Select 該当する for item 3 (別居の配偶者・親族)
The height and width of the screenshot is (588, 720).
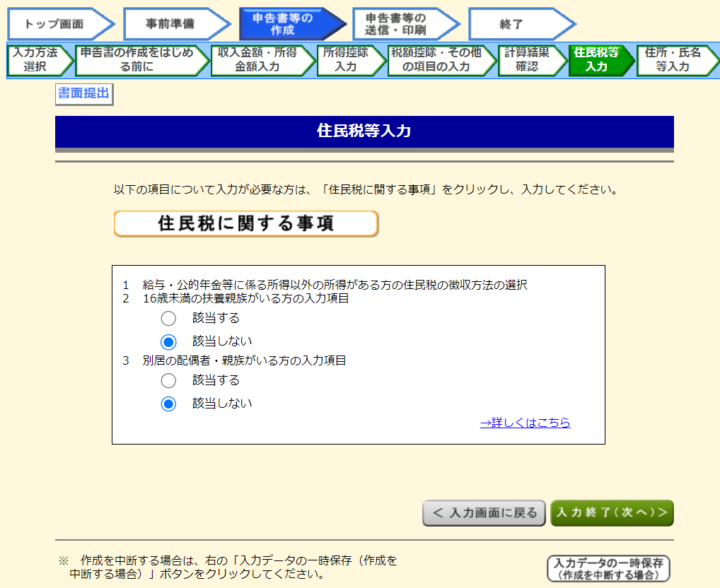tap(168, 381)
